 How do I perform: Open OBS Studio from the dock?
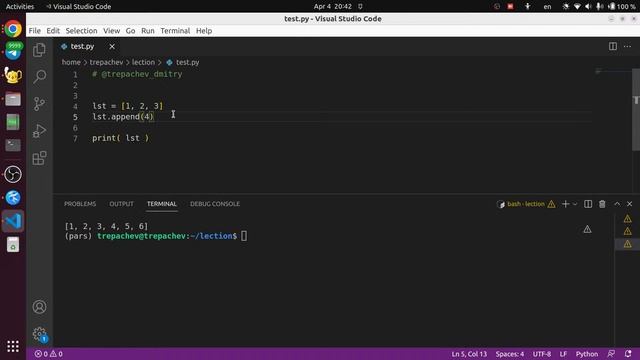13,174
